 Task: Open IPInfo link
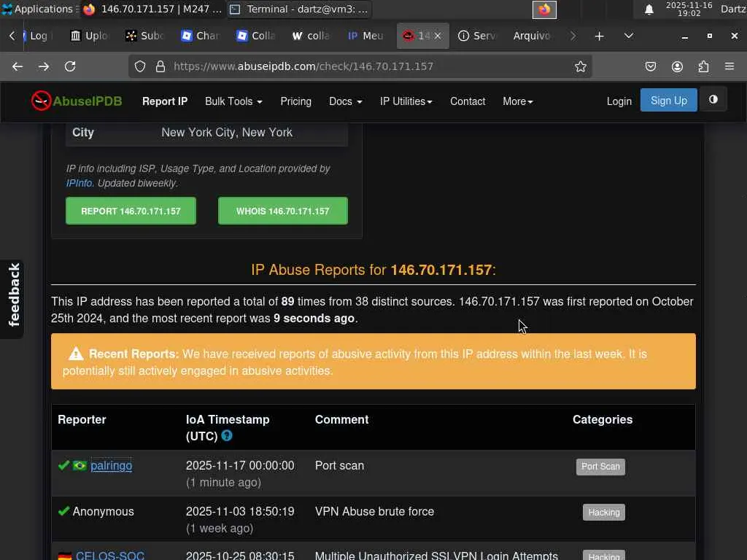pyautogui.click(x=79, y=183)
